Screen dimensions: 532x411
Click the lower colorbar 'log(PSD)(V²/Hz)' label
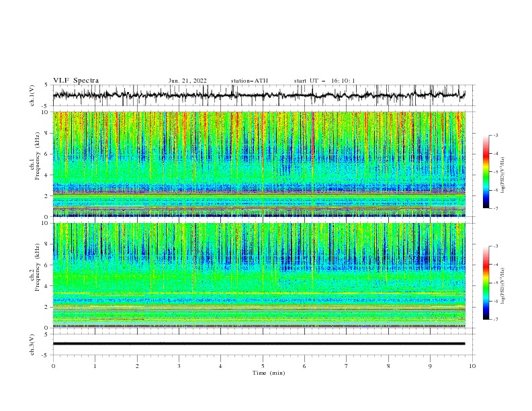tap(502, 286)
